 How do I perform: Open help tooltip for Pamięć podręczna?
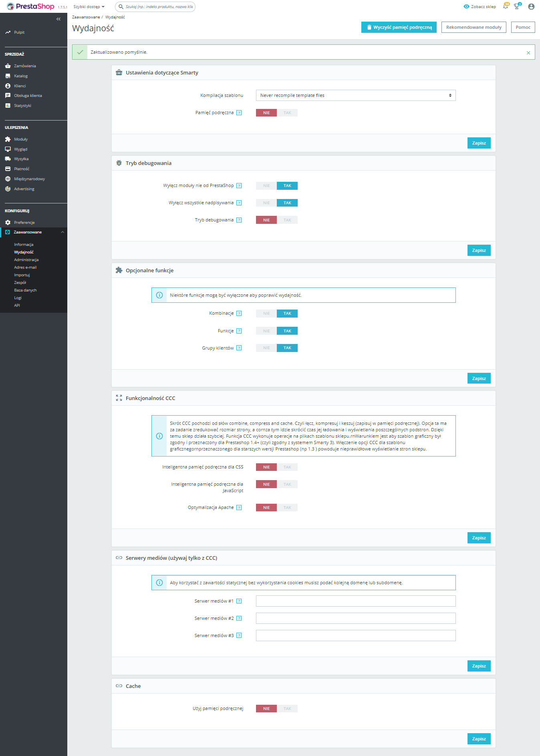coord(239,113)
